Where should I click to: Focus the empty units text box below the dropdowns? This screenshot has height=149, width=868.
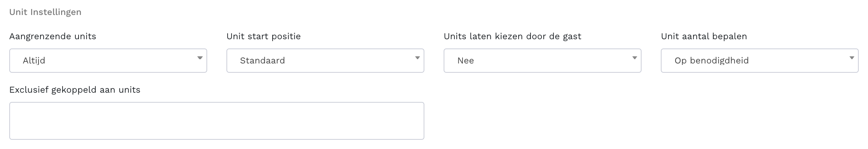(x=216, y=121)
